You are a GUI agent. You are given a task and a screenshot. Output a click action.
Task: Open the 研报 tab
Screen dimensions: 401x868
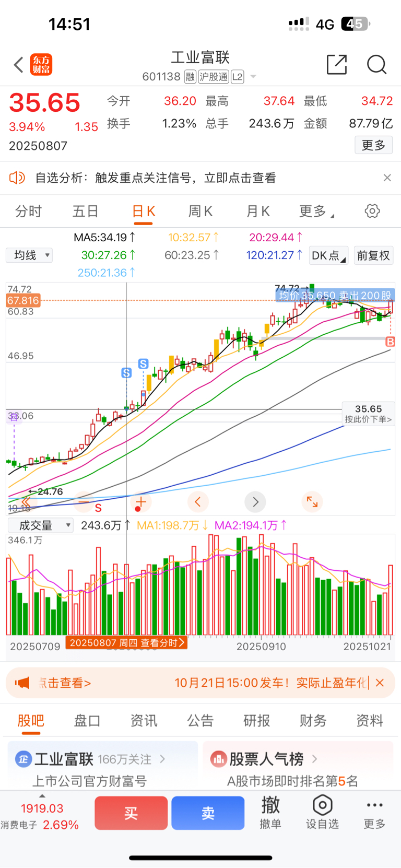click(257, 721)
